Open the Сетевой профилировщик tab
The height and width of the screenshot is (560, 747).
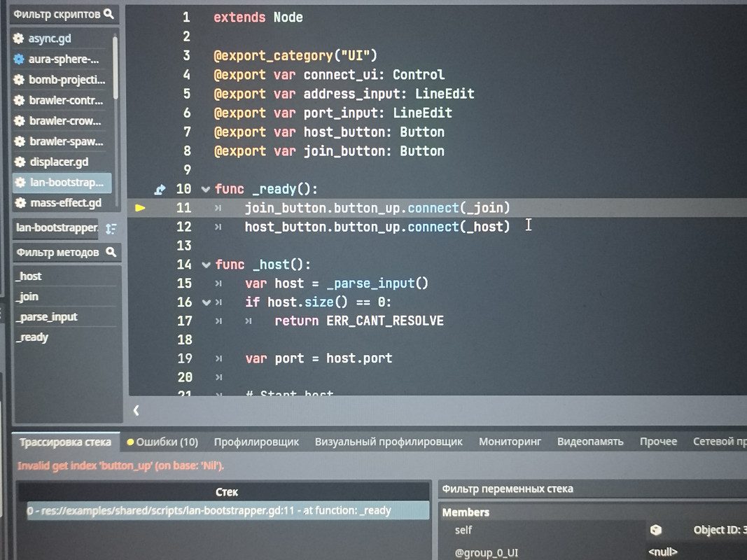click(720, 442)
